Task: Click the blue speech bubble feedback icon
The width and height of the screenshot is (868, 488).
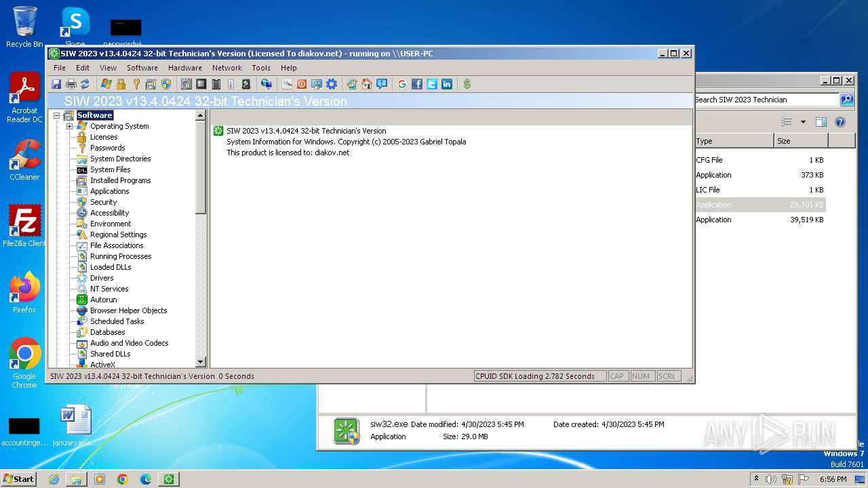Action: point(382,84)
